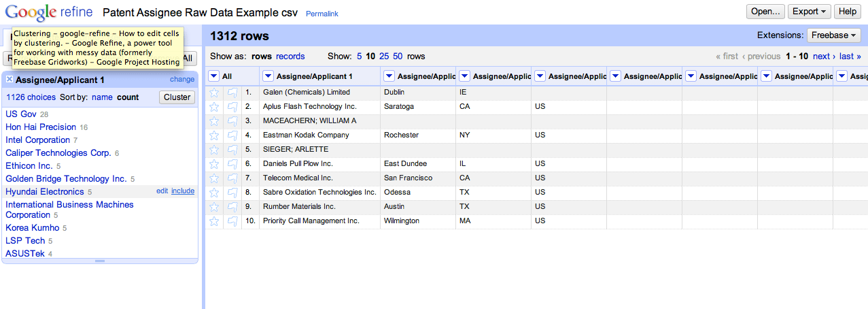This screenshot has width=868, height=309.
Task: Star row 1 Galen (Chemicals) Limited
Action: coord(214,93)
